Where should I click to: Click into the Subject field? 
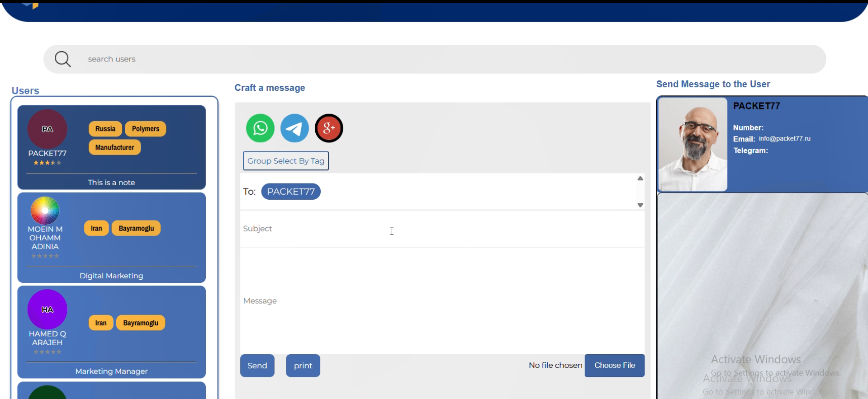(442, 229)
